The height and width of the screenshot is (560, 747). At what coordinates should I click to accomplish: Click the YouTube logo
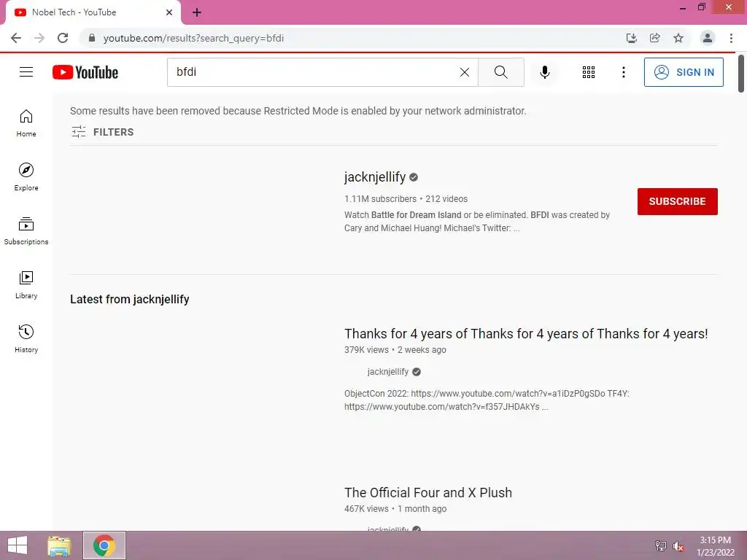coord(85,72)
